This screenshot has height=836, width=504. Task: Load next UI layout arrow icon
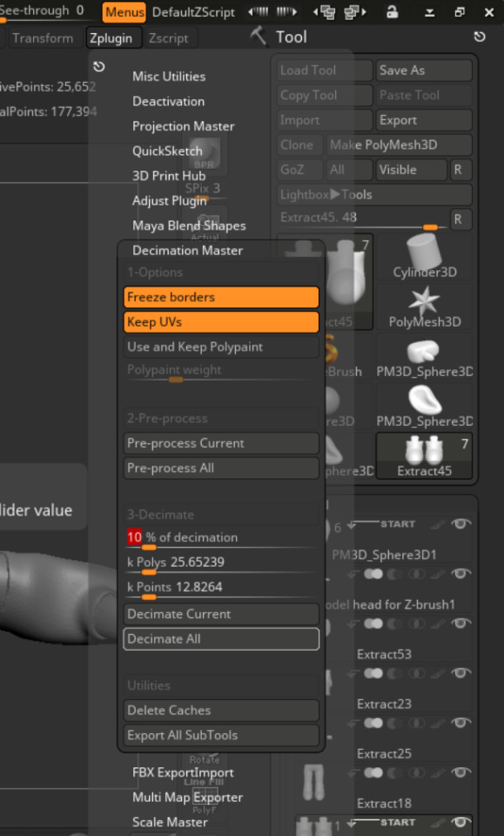point(286,11)
